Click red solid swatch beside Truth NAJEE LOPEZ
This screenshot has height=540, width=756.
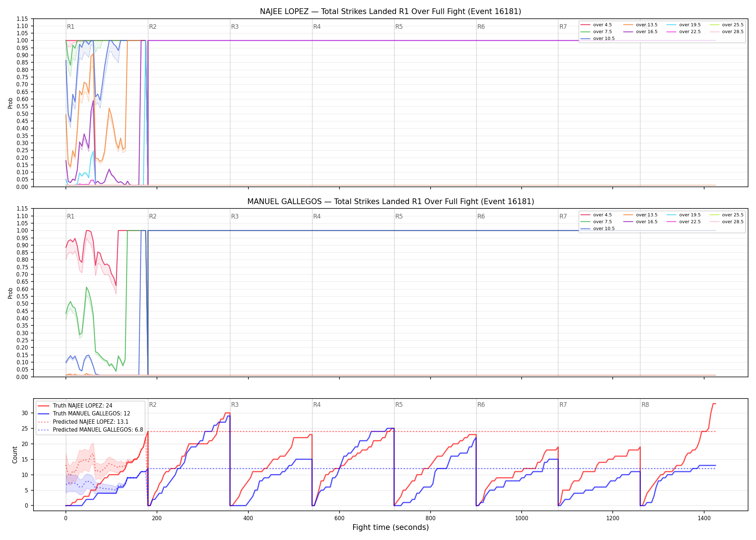(43, 406)
